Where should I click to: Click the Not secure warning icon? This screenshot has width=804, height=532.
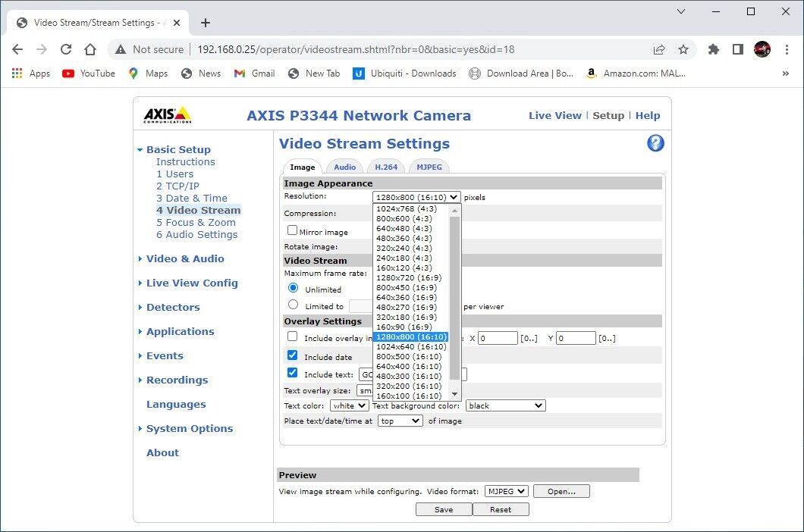[x=121, y=49]
